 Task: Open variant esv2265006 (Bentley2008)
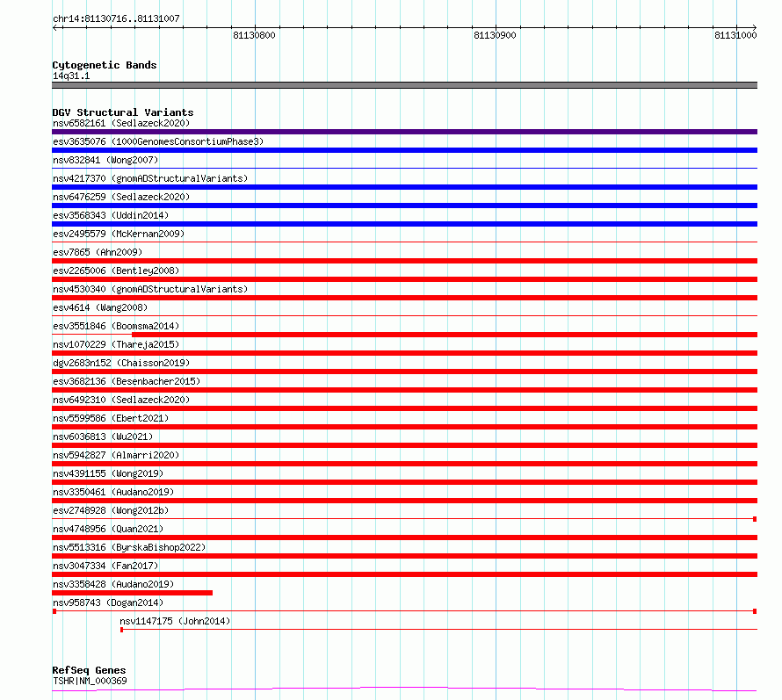tap(116, 271)
